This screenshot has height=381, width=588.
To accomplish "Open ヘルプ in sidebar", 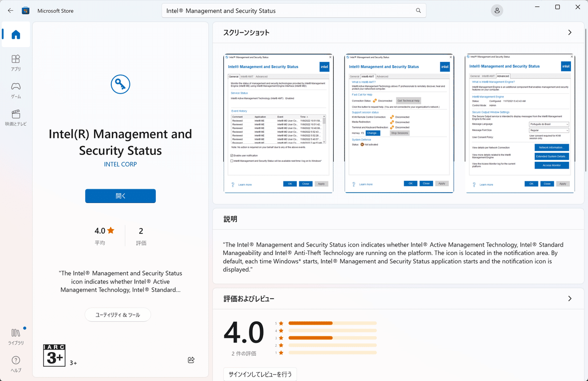I will click(x=16, y=364).
